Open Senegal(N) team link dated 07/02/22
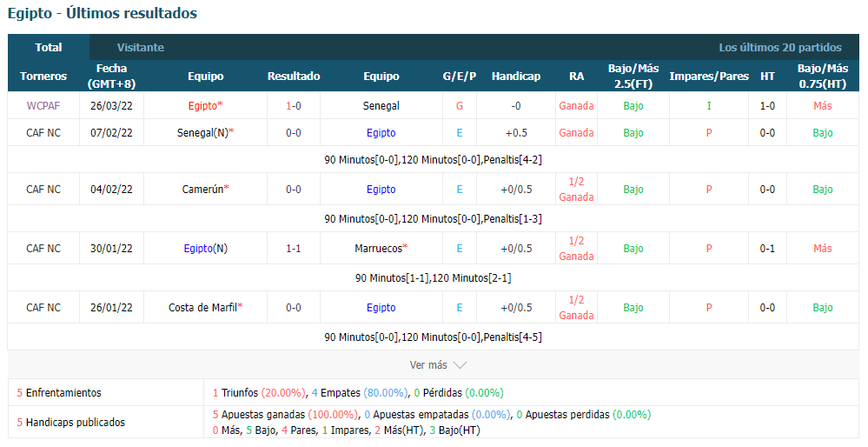Image resolution: width=868 pixels, height=447 pixels. (205, 132)
